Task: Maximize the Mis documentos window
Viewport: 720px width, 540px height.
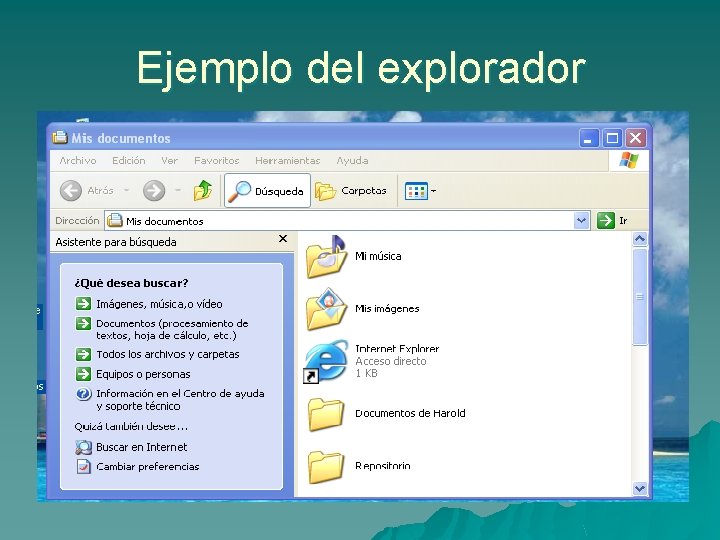Action: pyautogui.click(x=612, y=138)
